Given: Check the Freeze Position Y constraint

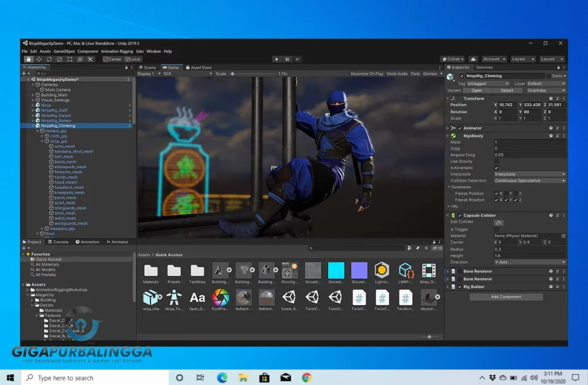Looking at the screenshot, I should pos(507,193).
